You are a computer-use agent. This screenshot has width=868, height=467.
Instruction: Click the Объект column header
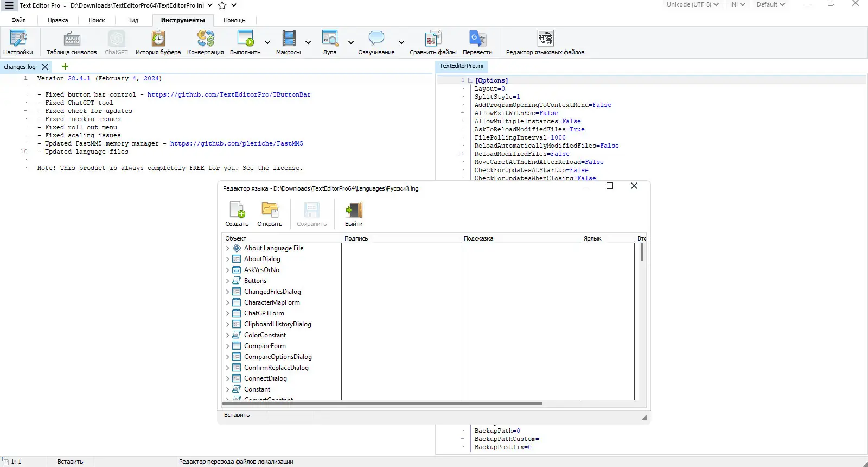[282, 238]
